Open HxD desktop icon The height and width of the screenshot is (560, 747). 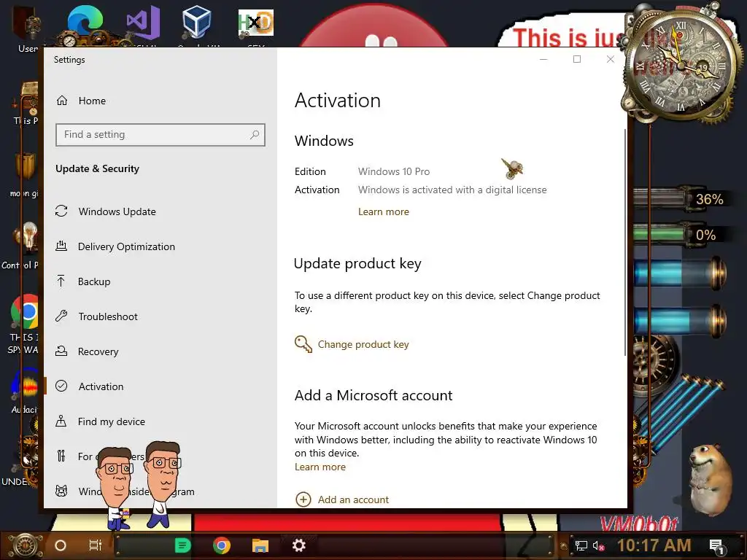[x=256, y=23]
